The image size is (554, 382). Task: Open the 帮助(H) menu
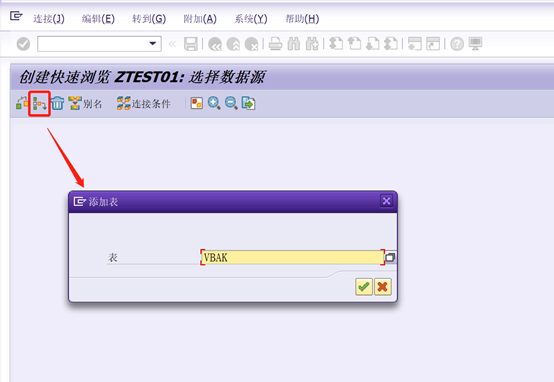click(x=302, y=19)
